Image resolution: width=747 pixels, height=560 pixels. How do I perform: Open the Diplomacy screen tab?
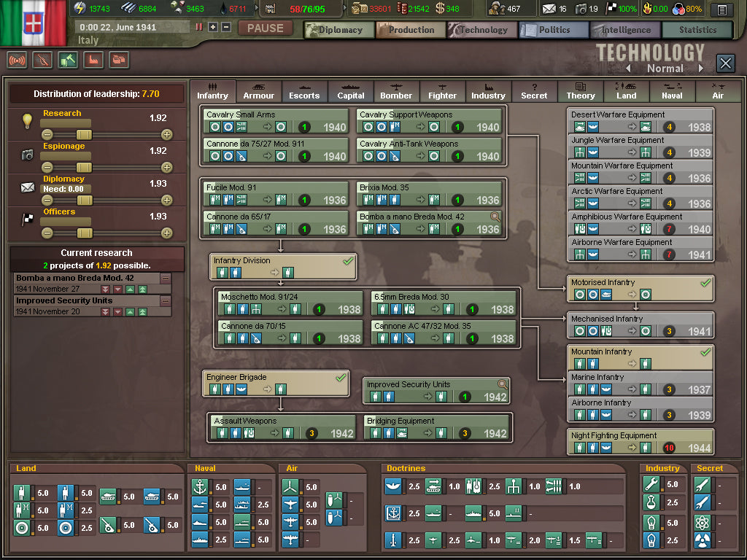pos(338,30)
